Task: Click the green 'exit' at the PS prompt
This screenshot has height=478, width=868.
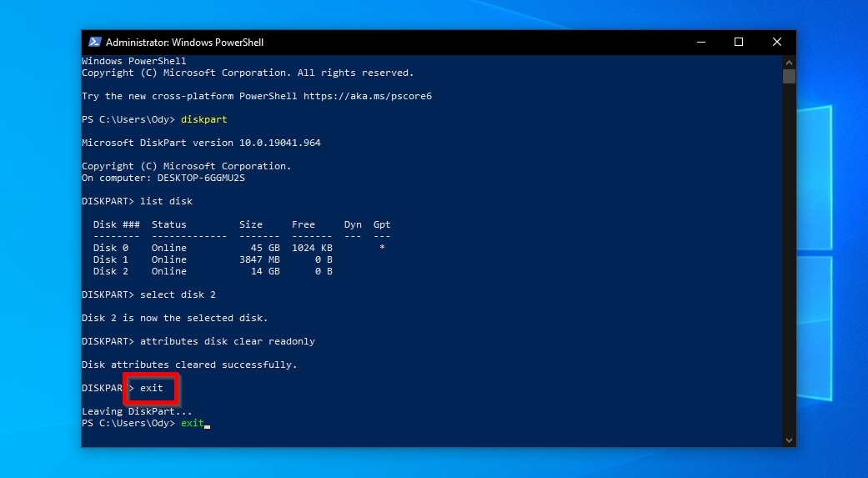Action: click(x=193, y=423)
